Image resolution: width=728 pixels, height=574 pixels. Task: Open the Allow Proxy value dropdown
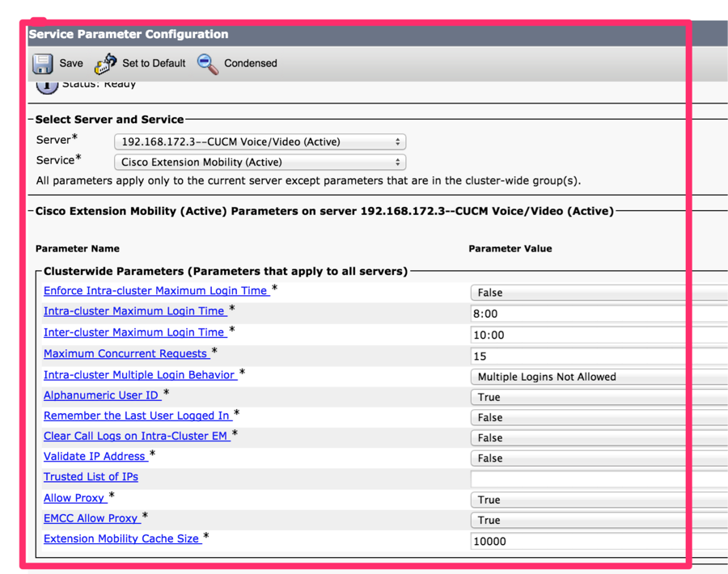pyautogui.click(x=599, y=500)
